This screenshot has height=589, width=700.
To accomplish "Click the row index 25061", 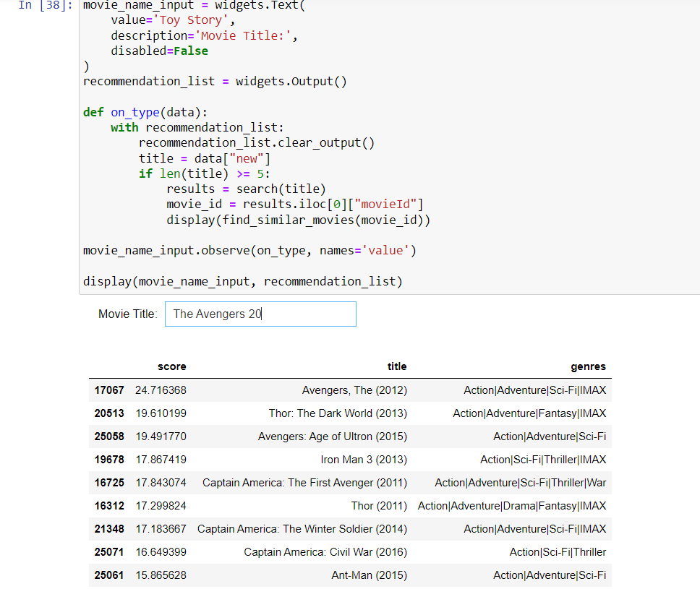I will pos(108,575).
